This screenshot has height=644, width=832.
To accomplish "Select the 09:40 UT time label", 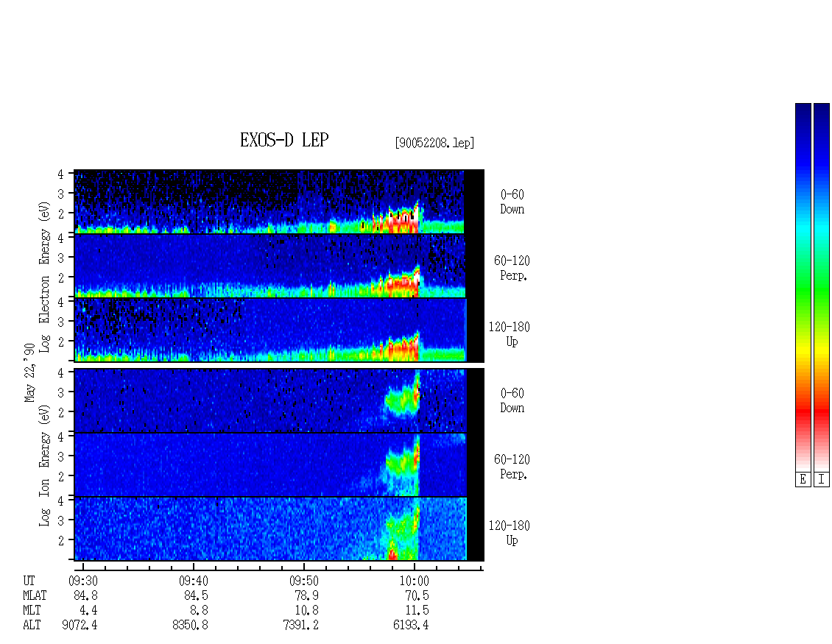I will pyautogui.click(x=194, y=581).
